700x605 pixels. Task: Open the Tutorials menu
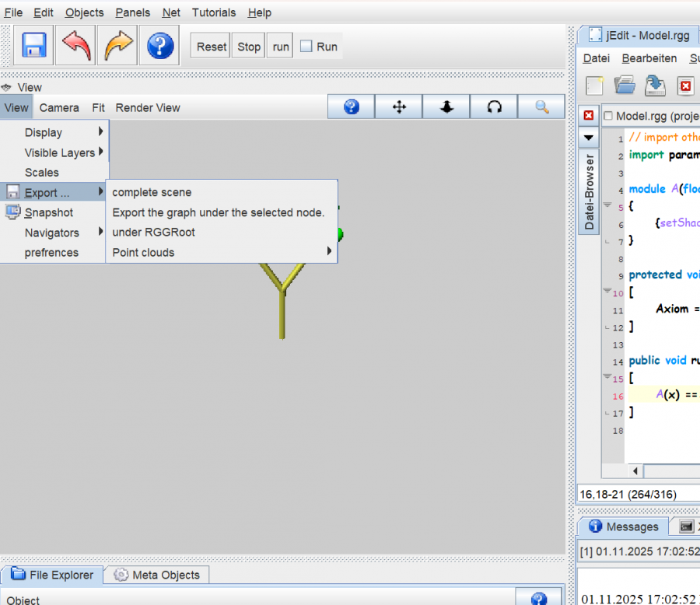(213, 12)
